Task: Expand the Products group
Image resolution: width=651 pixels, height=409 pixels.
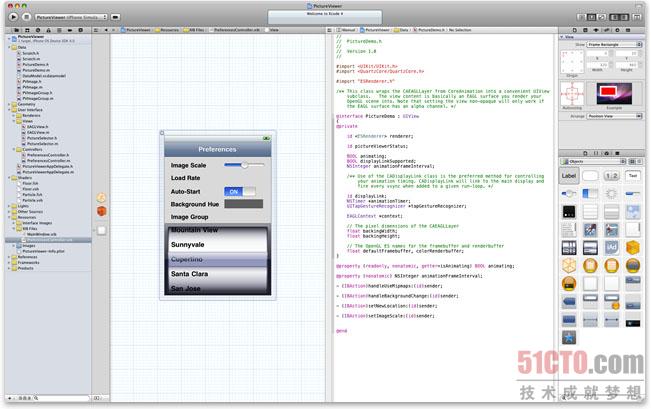Action: (9, 269)
